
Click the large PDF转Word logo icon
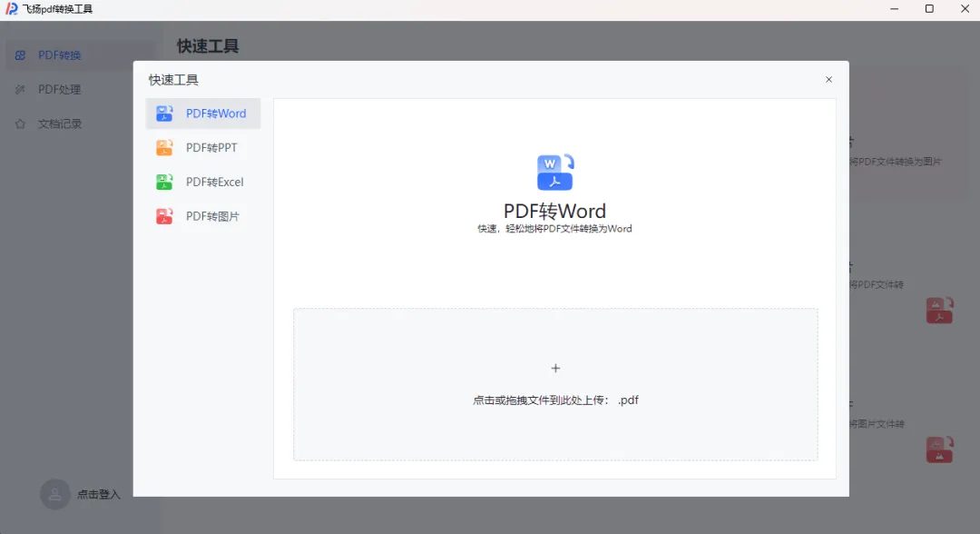pos(555,173)
